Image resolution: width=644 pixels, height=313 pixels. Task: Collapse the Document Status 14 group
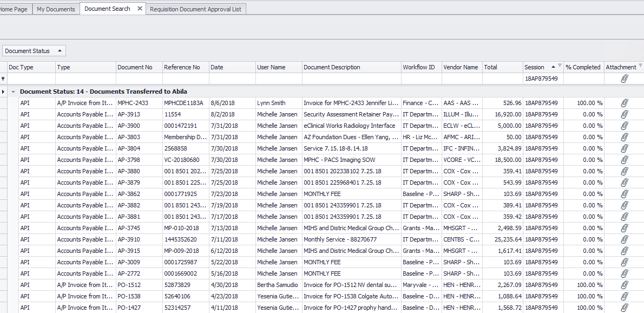(13, 92)
